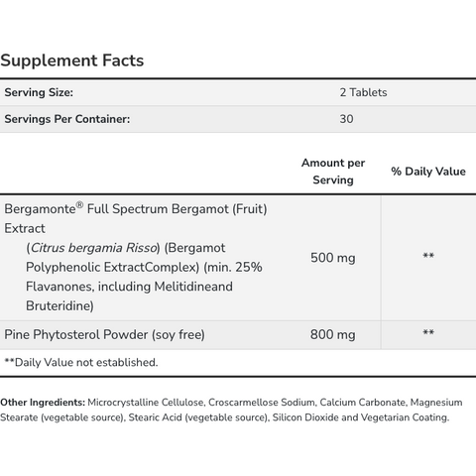Select the Servings Per Container label
The image size is (476, 476).
click(67, 119)
